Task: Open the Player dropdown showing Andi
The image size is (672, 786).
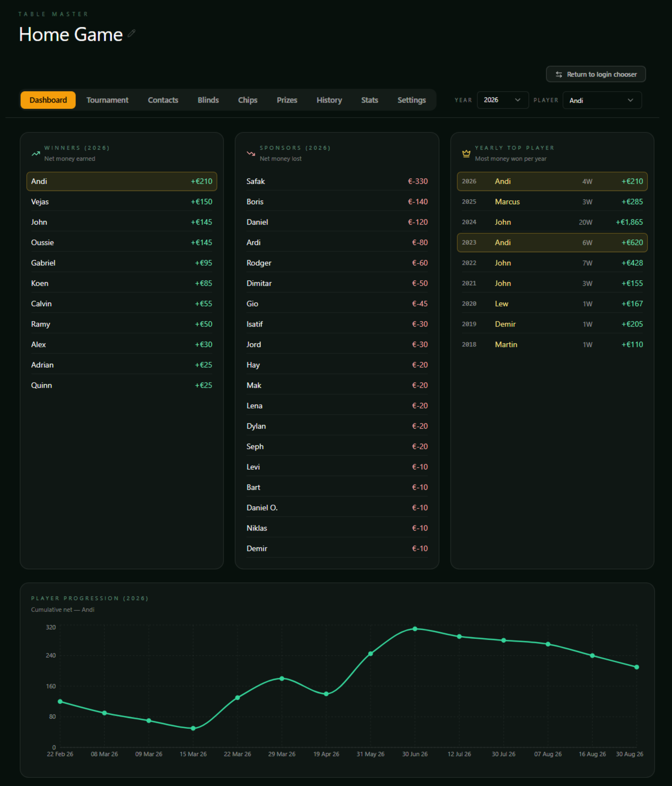Action: pyautogui.click(x=602, y=100)
